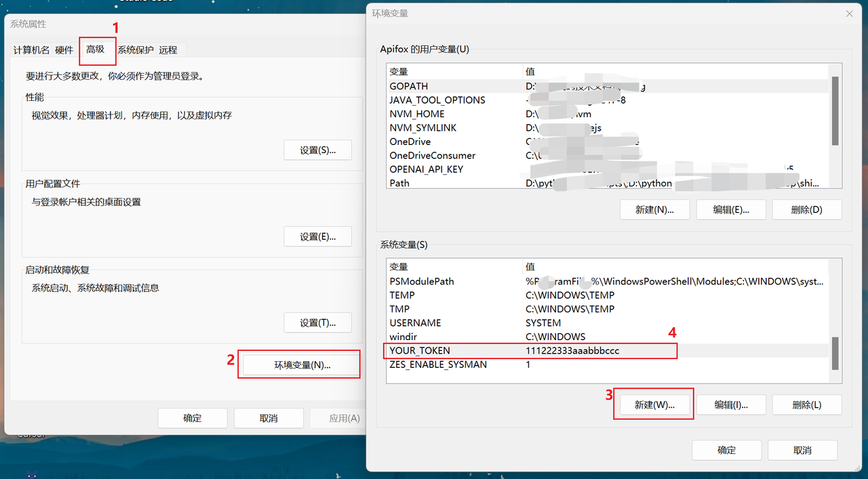Select the NVM_HOME variable row

coord(608,114)
